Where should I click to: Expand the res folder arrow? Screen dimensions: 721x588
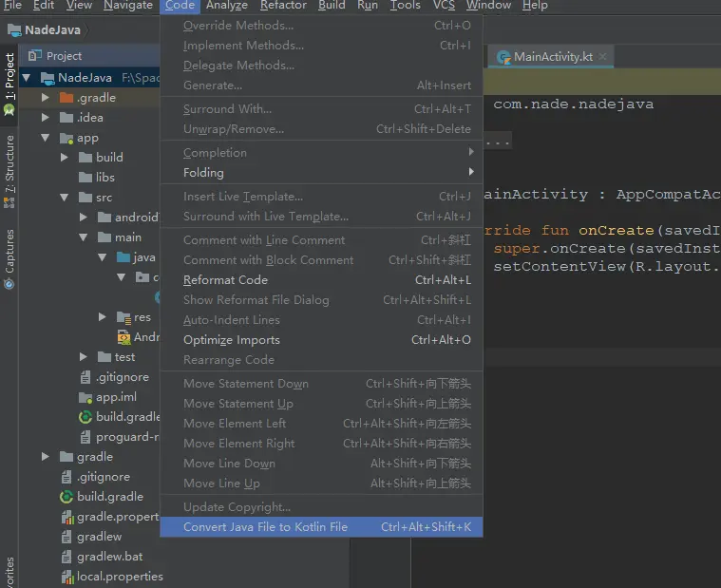coord(102,317)
